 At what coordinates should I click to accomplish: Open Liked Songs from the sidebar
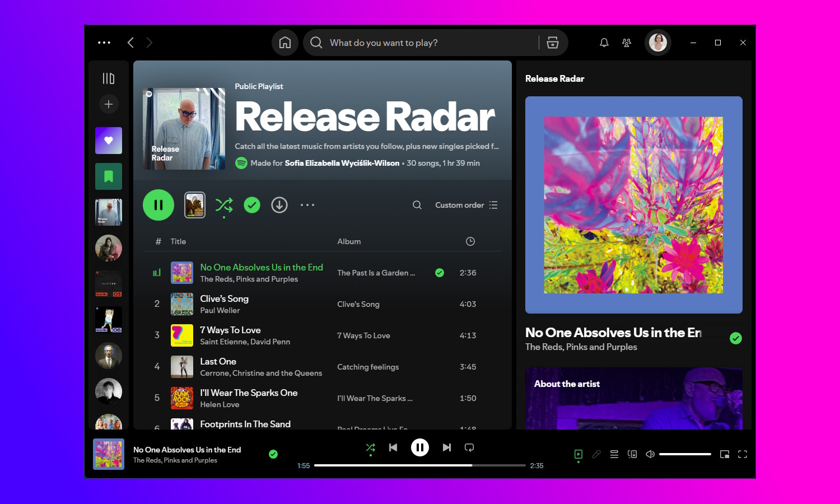click(x=108, y=141)
